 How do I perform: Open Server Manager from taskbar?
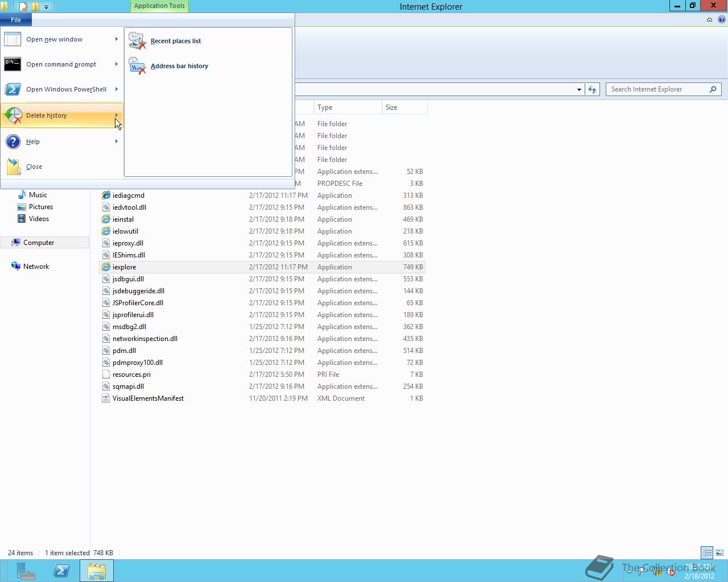26,571
